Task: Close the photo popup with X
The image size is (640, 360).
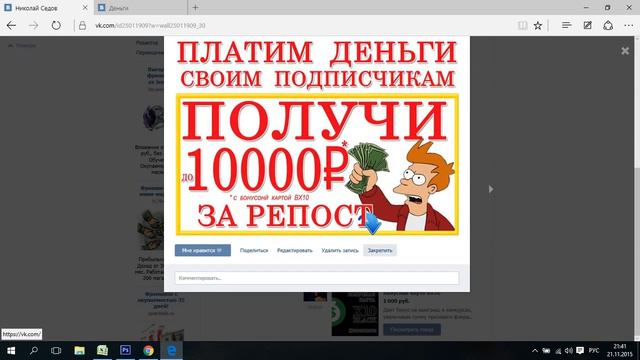Action: [x=625, y=51]
